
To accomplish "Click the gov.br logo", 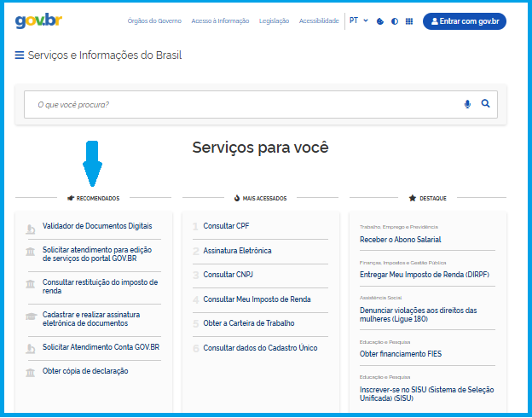I will pyautogui.click(x=38, y=21).
